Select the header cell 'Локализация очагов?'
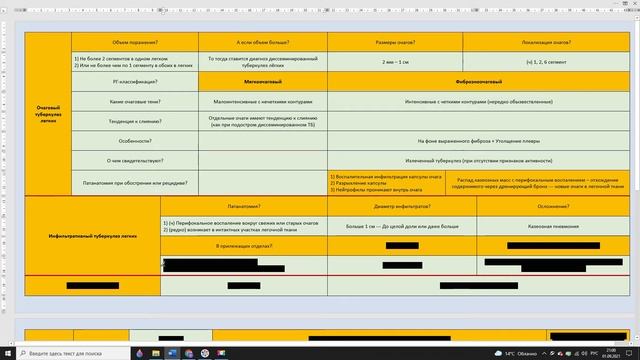The width and height of the screenshot is (640, 360). pos(546,42)
